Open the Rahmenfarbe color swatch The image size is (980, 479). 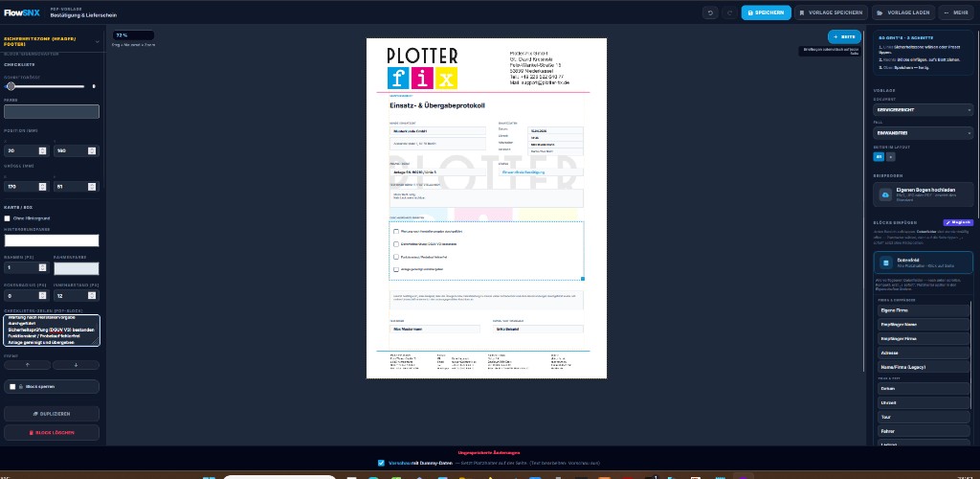(x=77, y=268)
